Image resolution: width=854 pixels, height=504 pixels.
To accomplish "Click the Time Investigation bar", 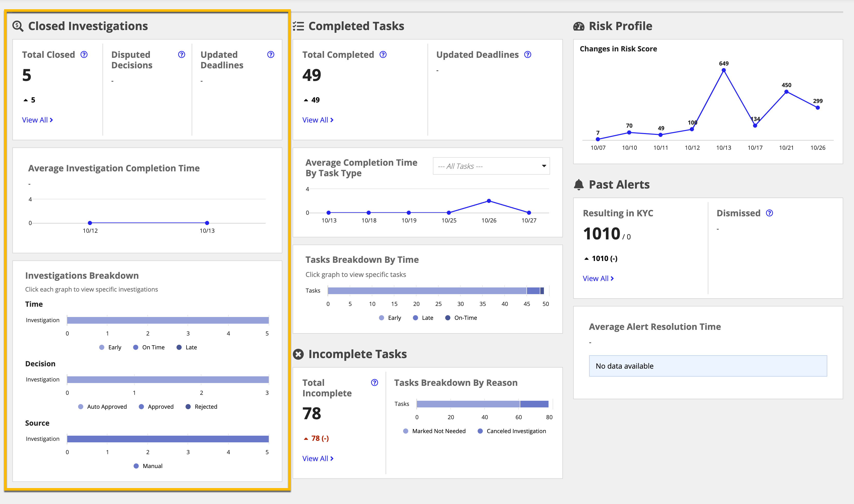I will click(168, 320).
